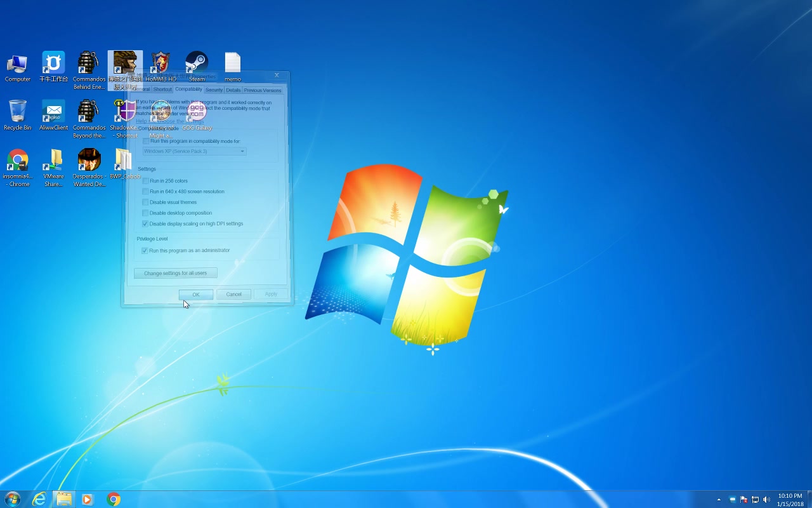Select the Steam desktop shortcut
812x508 pixels.
coord(197,67)
